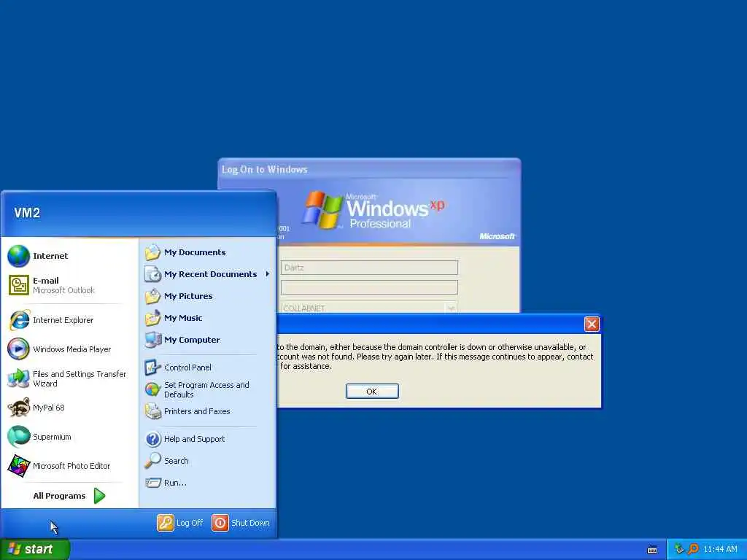
Task: Expand All Programs green arrow
Action: 99,496
